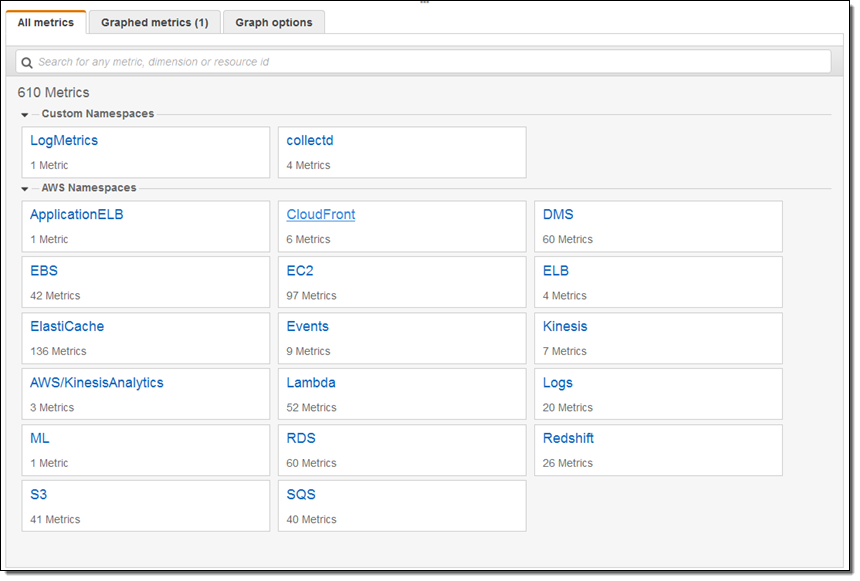View the DMS namespace metrics
The width and height of the screenshot is (860, 581).
tap(558, 215)
